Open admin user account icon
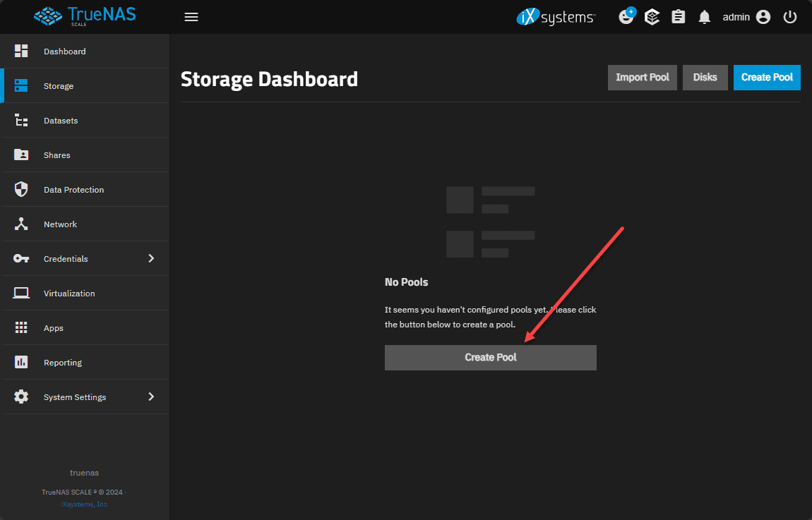Screen dimensions: 812x520 click(763, 16)
